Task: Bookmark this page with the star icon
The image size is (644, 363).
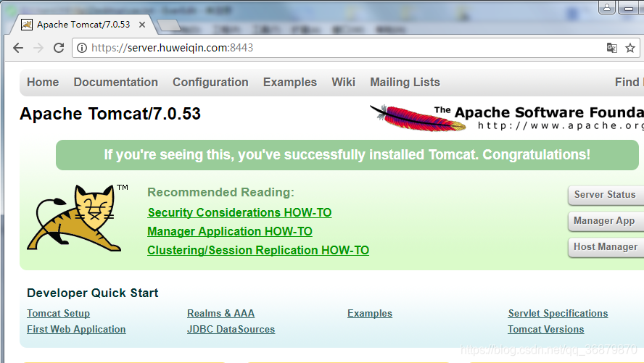Action: click(x=630, y=48)
